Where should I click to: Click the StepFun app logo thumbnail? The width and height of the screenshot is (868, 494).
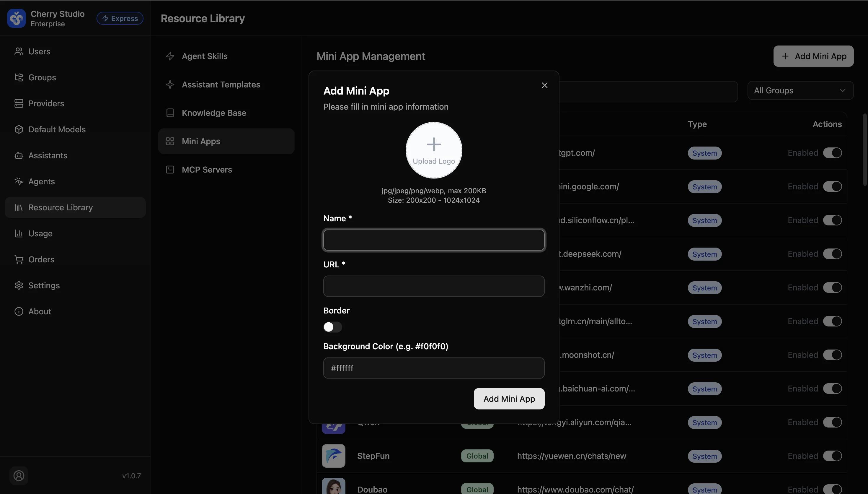[334, 456]
